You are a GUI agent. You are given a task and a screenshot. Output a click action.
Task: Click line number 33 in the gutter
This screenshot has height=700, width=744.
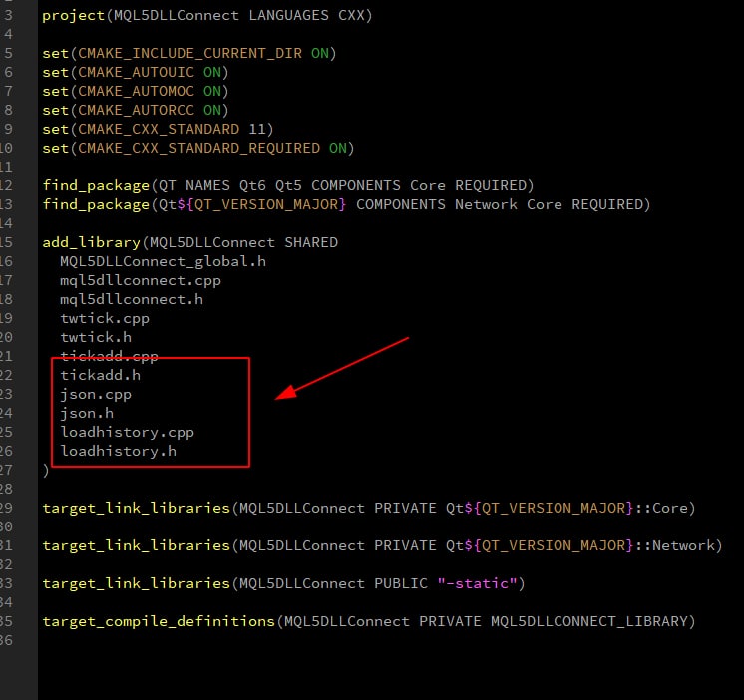(6, 583)
